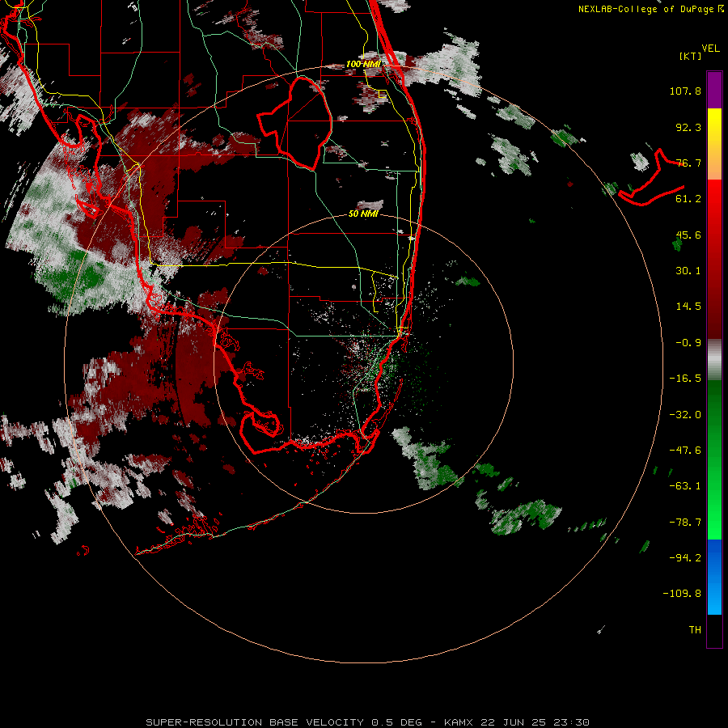Click the -78.7 velocity scale value
The height and width of the screenshot is (728, 728).
(685, 523)
